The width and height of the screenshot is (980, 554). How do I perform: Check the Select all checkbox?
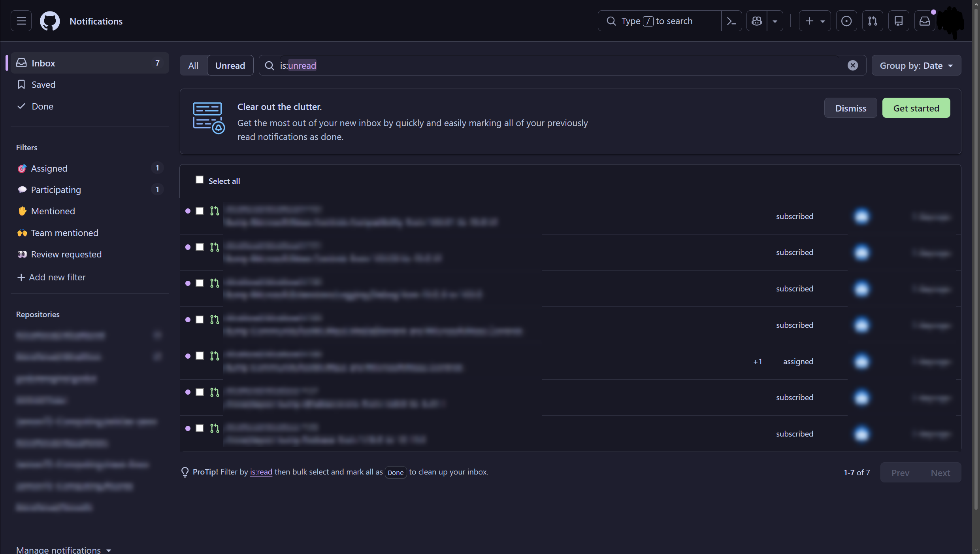tap(200, 180)
